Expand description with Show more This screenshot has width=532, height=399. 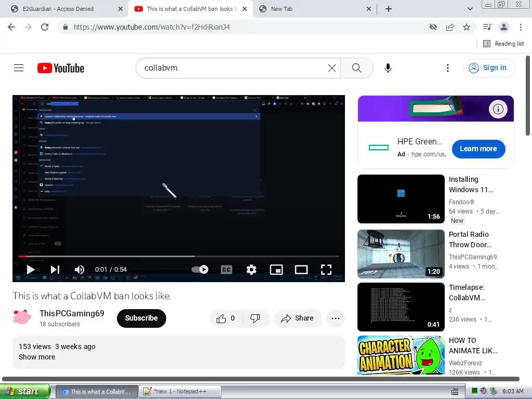coord(37,357)
